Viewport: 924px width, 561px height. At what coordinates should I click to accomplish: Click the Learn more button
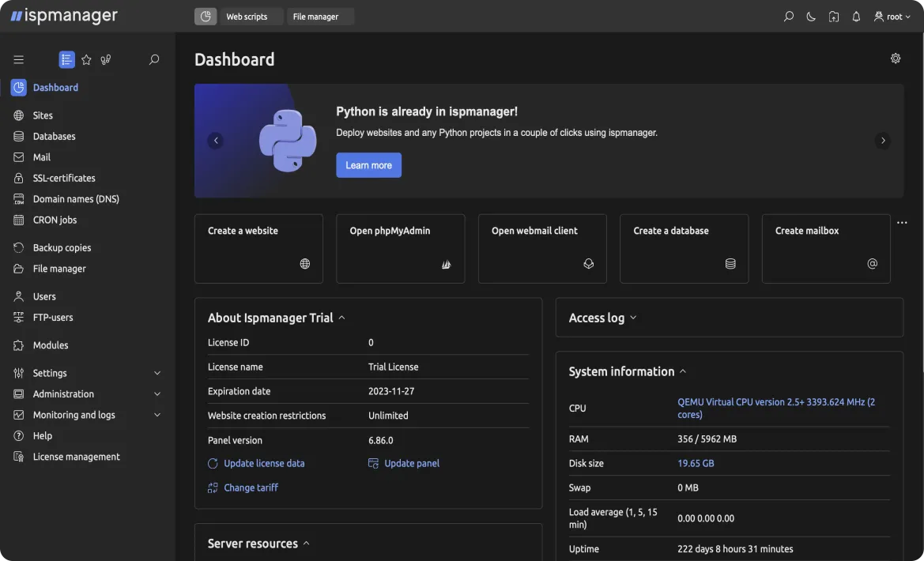pos(369,165)
